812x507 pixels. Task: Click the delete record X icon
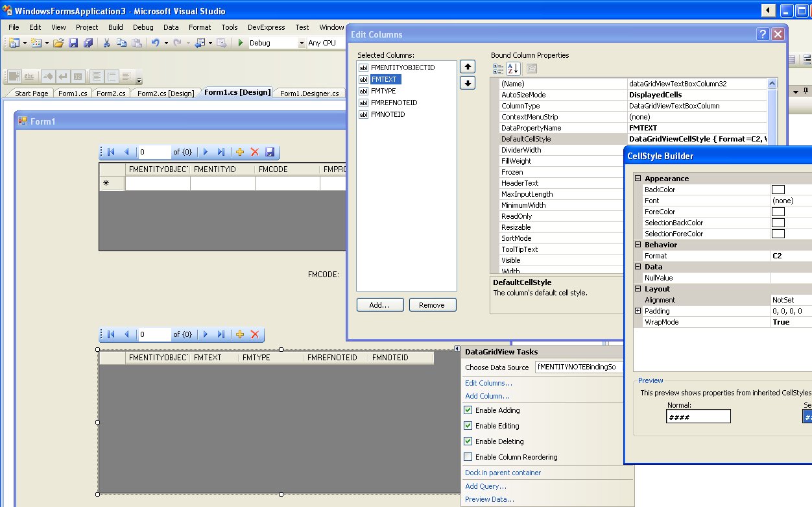pos(254,152)
